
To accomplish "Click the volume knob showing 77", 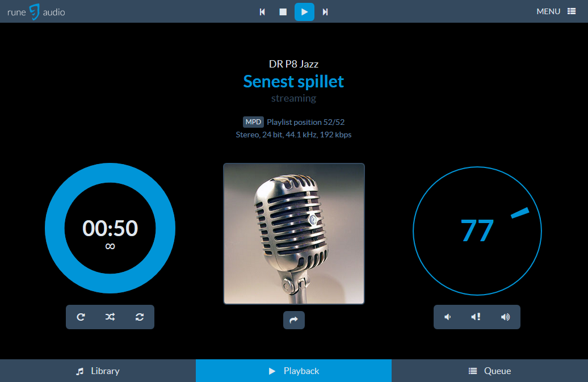I will pos(477,231).
